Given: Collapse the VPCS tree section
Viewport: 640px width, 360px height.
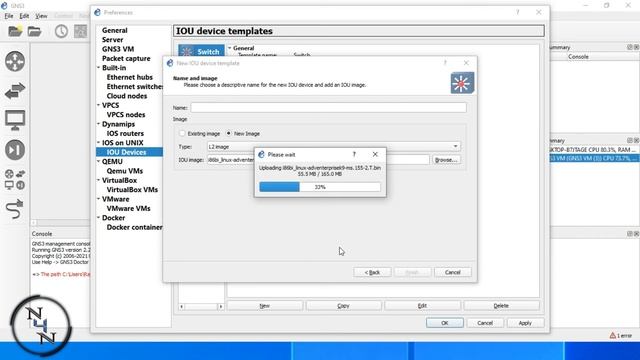Looking at the screenshot, I should coord(98,105).
